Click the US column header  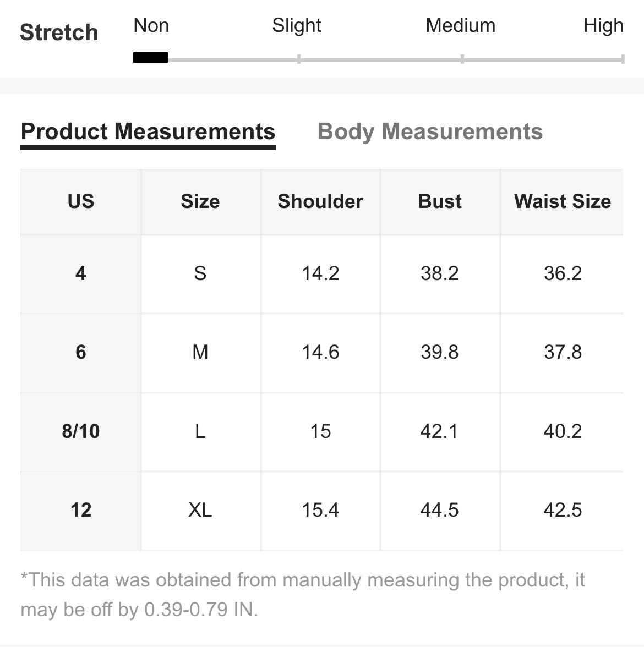tap(81, 202)
